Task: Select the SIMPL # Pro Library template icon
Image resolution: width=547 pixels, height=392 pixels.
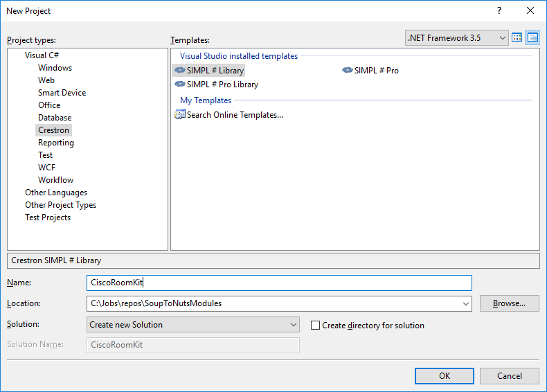Action: pos(180,84)
